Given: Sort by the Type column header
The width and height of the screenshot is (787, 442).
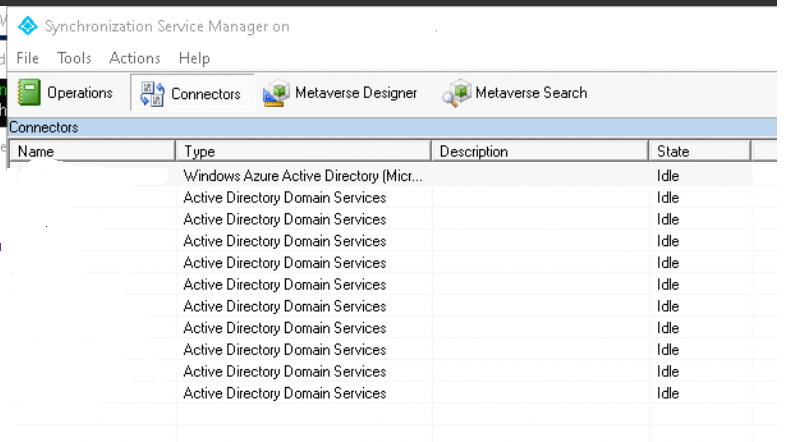Looking at the screenshot, I should (x=303, y=151).
